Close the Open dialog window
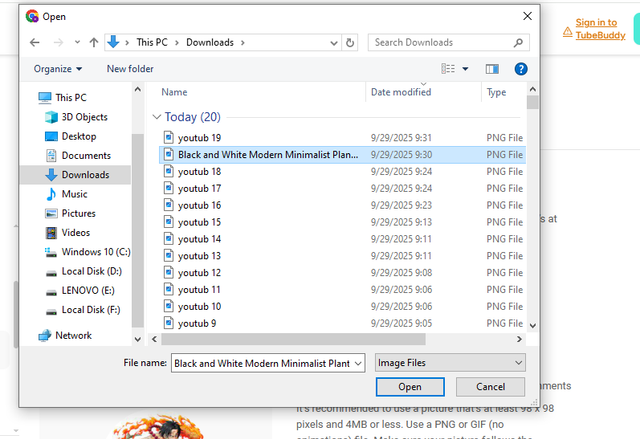 (527, 16)
